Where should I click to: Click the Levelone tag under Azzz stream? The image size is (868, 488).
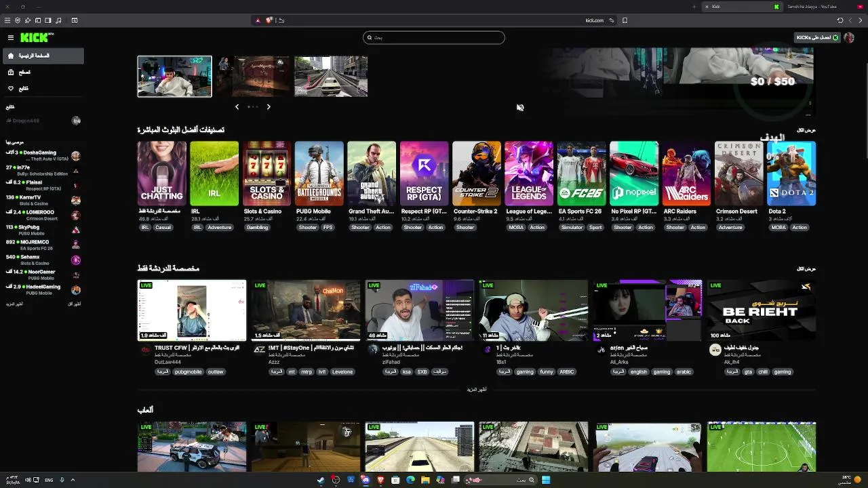pyautogui.click(x=342, y=372)
